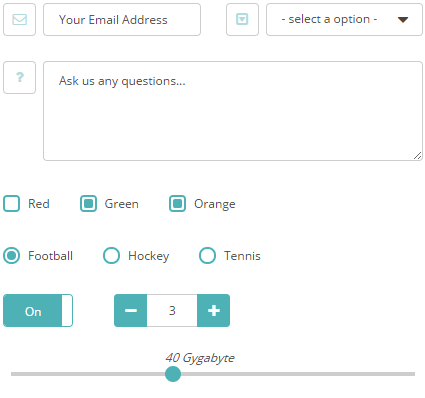The image size is (425, 398).
Task: Click inside the Ask us any questions textarea
Action: tap(233, 111)
